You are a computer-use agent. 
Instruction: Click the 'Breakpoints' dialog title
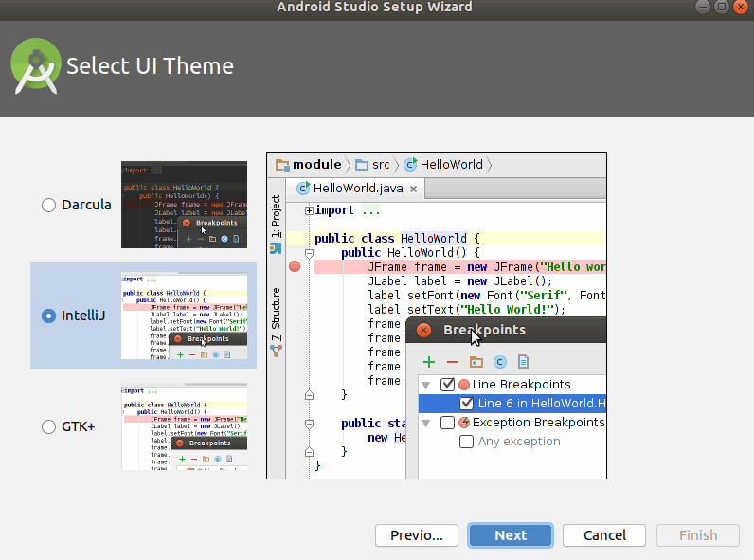coord(484,330)
